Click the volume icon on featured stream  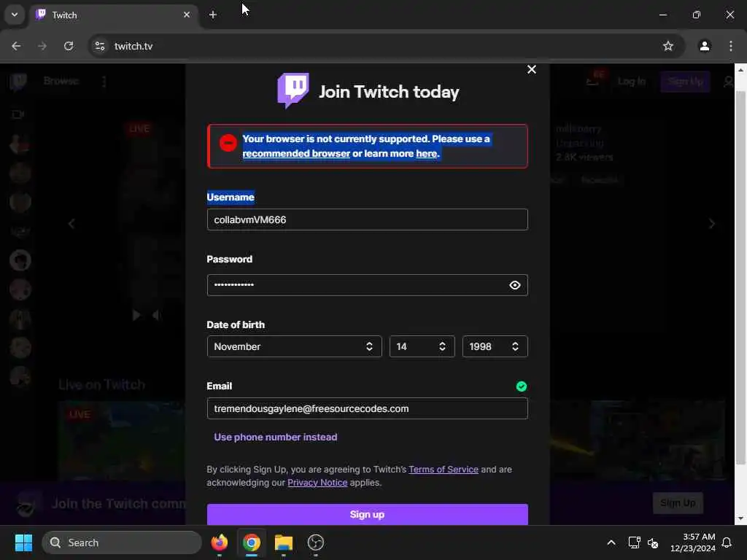156,315
